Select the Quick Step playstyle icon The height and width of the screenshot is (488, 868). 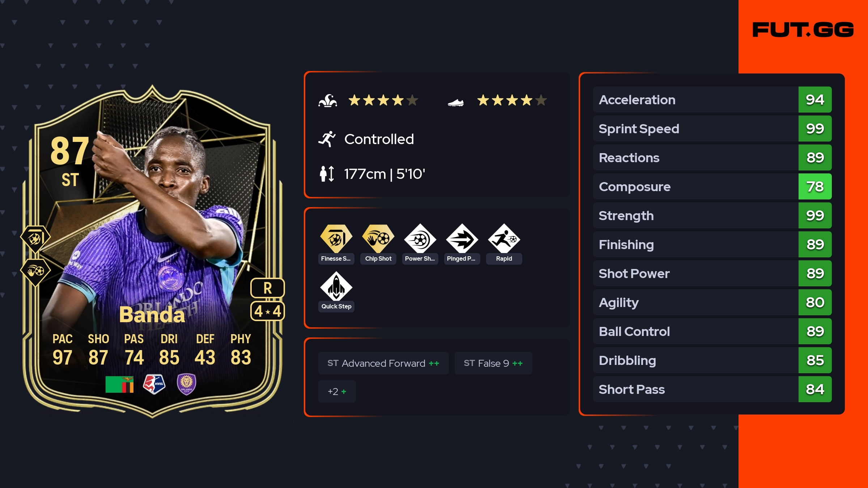click(336, 286)
